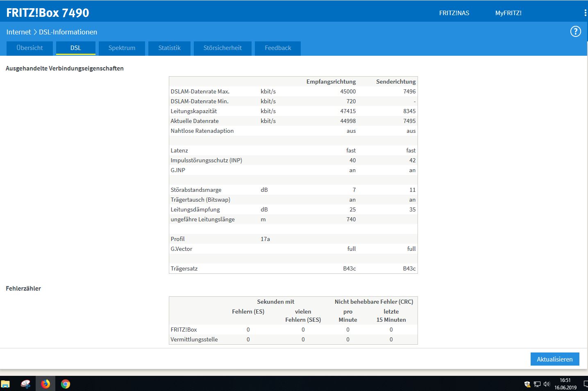Click the network status tray icon
Viewport: 588px width, 391px height.
[x=537, y=384]
